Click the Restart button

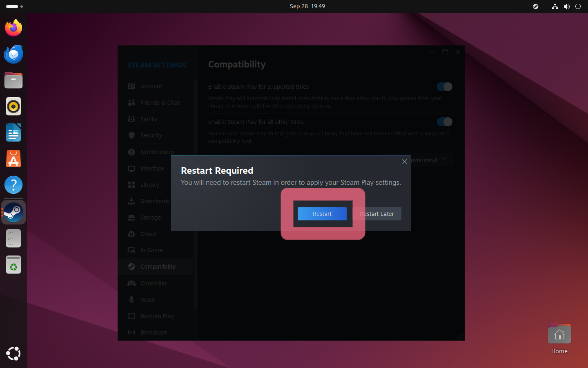[x=322, y=214]
